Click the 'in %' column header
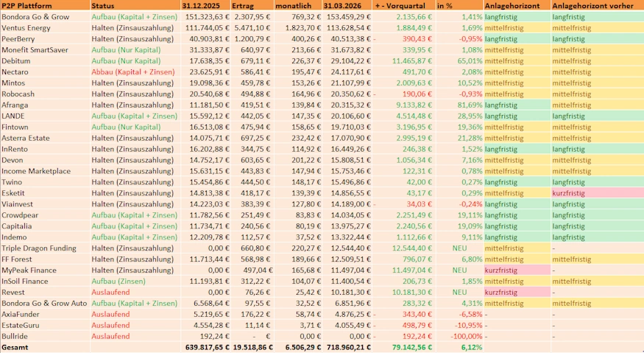The height and width of the screenshot is (353, 644). [459, 5]
